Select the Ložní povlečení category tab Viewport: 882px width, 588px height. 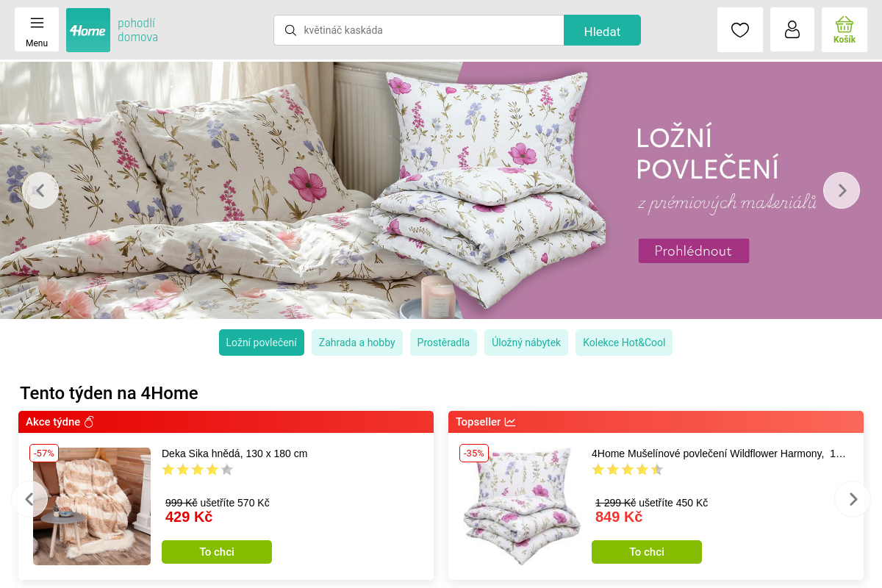(x=262, y=343)
